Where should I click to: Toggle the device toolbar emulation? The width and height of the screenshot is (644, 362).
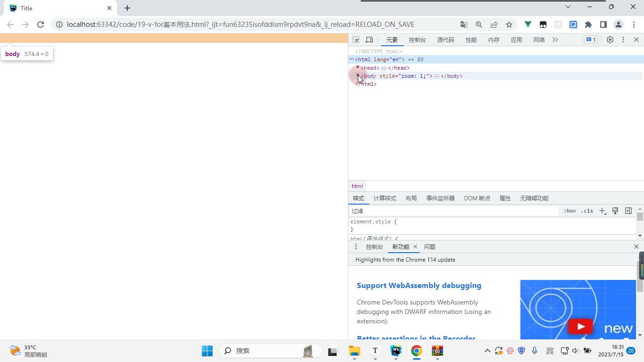point(370,40)
